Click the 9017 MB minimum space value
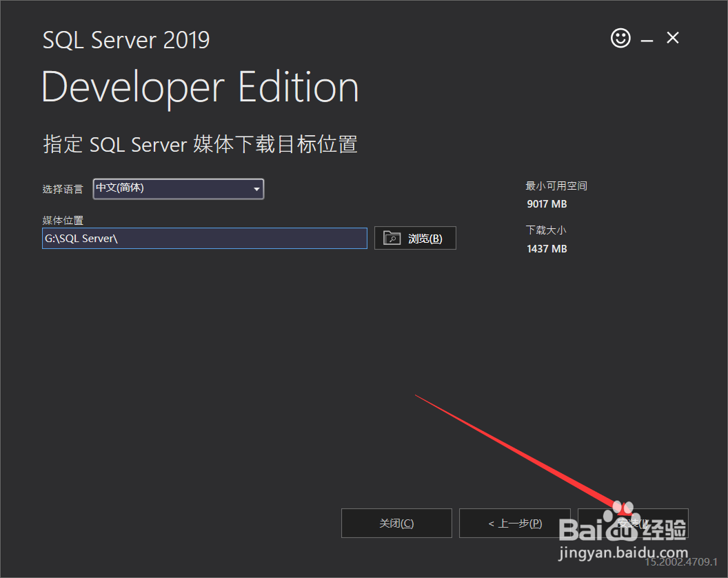This screenshot has height=578, width=728. pos(547,204)
